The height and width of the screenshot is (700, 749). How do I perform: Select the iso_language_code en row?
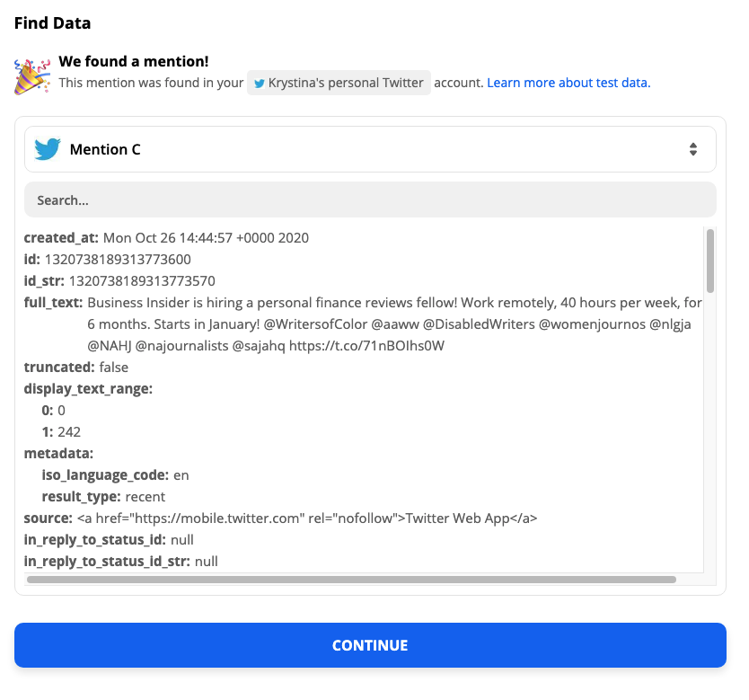click(x=115, y=475)
